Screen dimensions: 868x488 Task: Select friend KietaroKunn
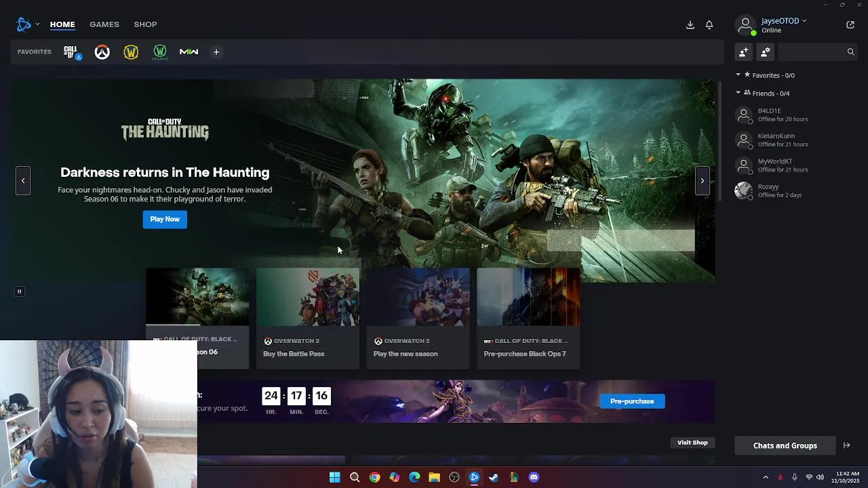pos(795,140)
